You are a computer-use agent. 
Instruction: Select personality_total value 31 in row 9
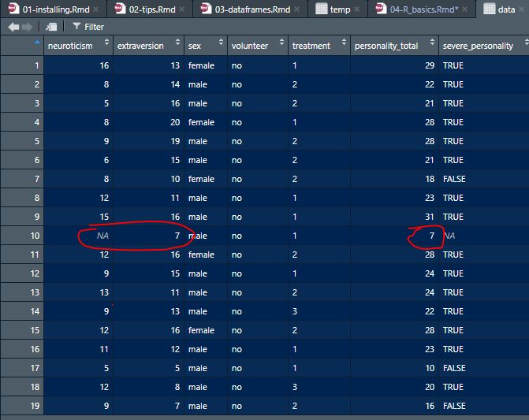coord(394,217)
